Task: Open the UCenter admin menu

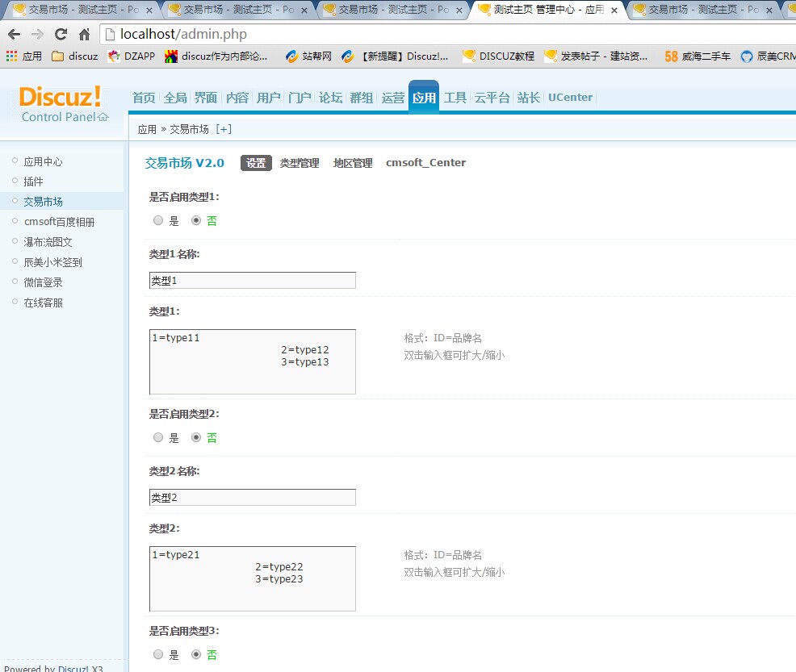Action: click(570, 98)
